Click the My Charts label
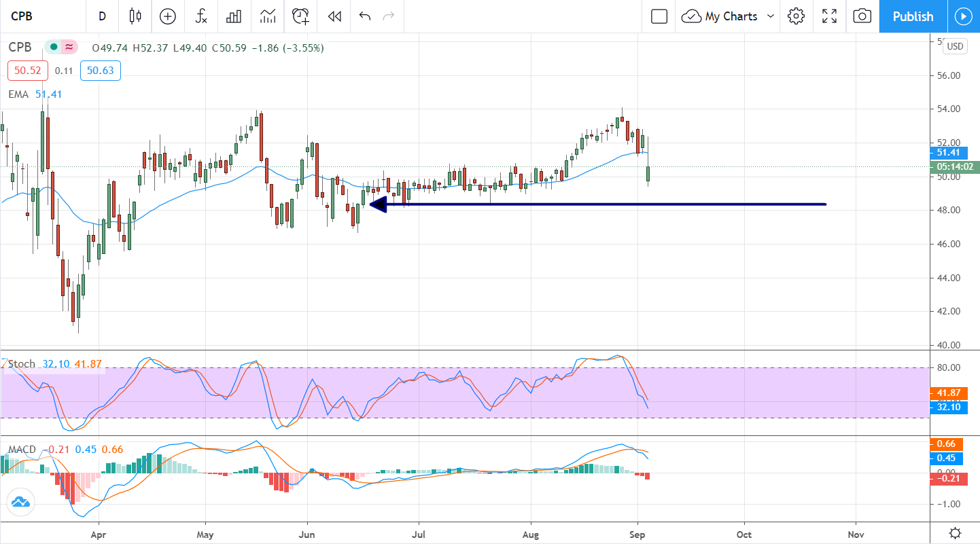 (731, 16)
